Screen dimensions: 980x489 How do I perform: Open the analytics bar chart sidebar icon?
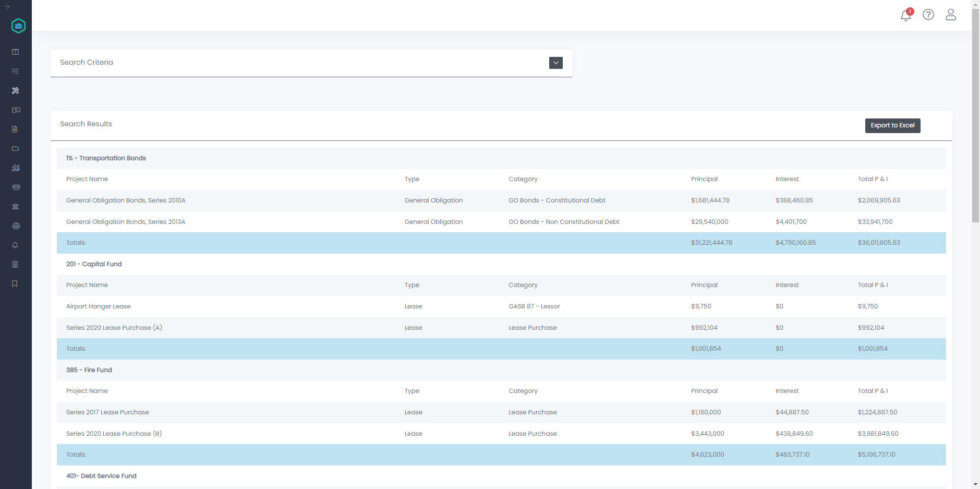[x=15, y=168]
